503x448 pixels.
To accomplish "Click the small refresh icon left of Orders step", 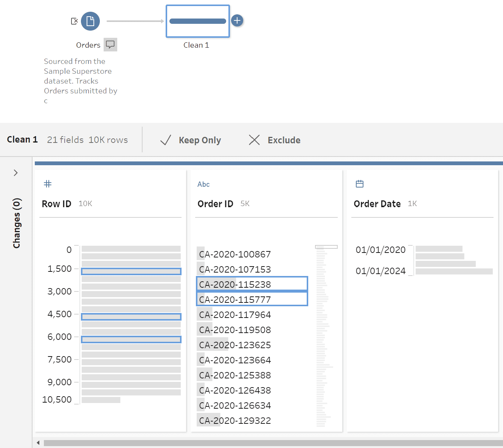I will click(x=75, y=21).
